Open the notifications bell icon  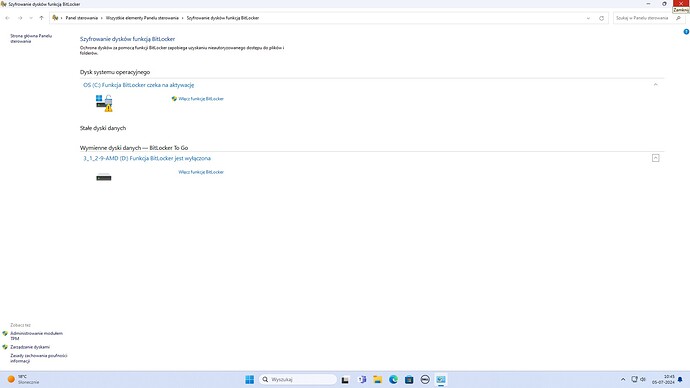click(x=680, y=379)
